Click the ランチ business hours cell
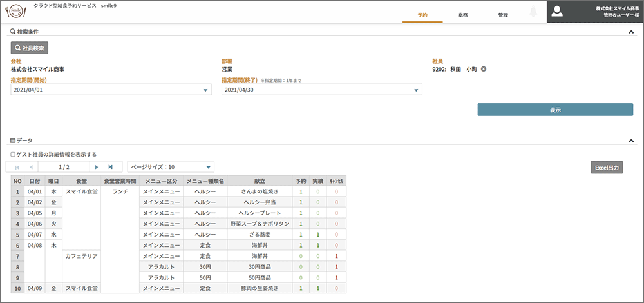Viewport: 644px width, 303px height. 120,240
